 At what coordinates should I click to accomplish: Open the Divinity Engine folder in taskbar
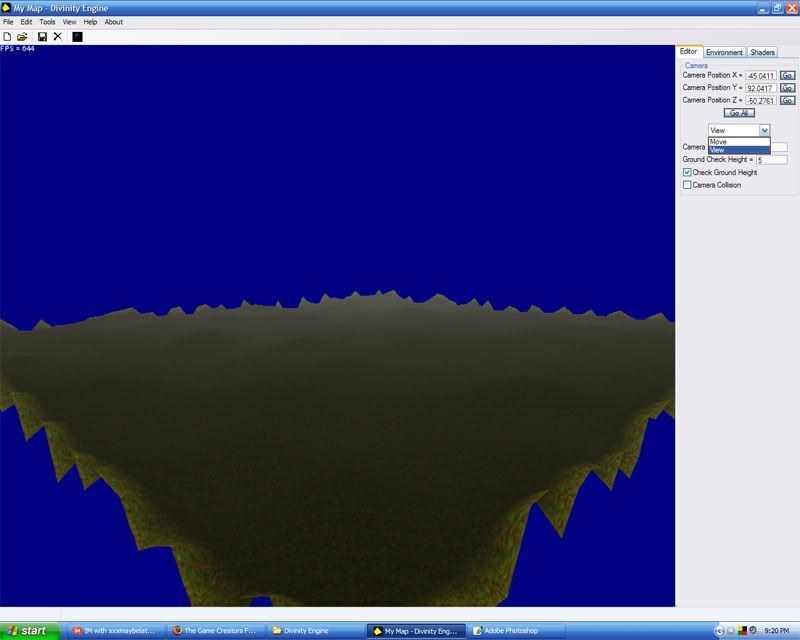click(310, 631)
